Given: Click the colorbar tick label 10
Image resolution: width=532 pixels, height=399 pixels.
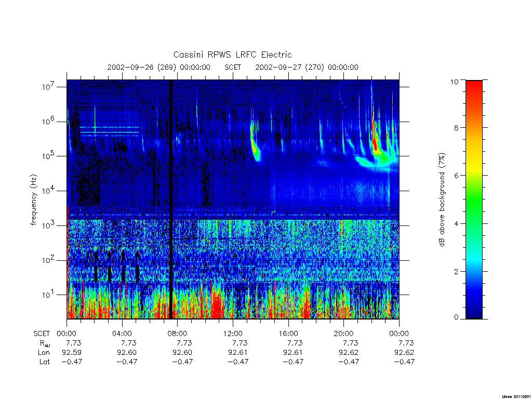Looking at the screenshot, I should 454,82.
